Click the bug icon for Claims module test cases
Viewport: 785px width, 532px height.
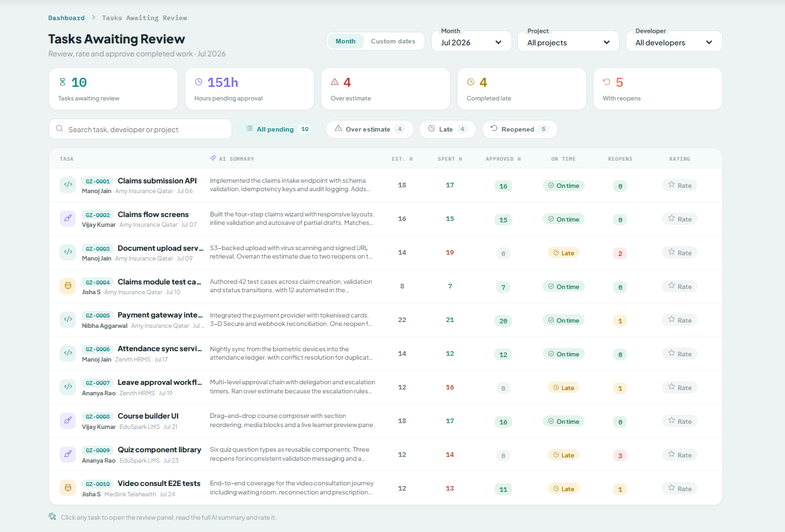coord(67,286)
